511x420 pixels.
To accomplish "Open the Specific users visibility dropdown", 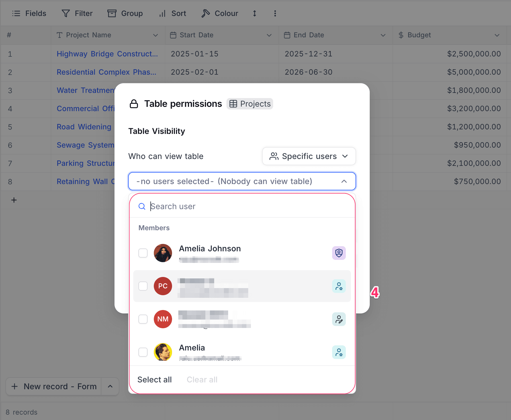I will pos(309,156).
